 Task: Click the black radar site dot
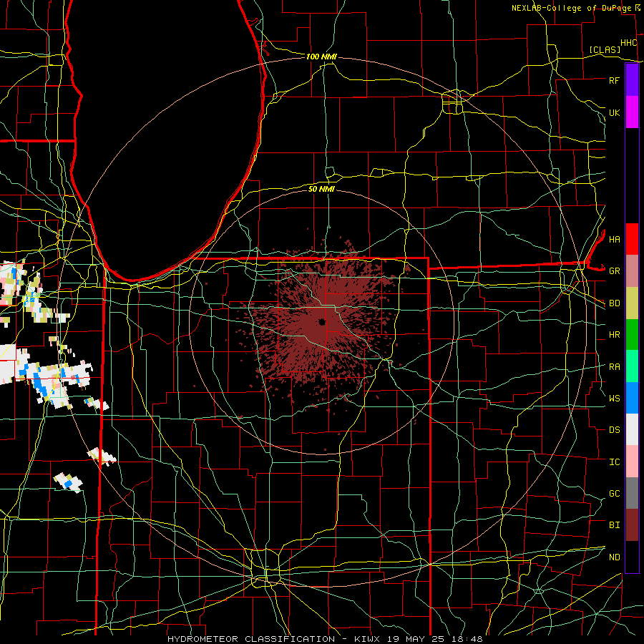coord(322,321)
